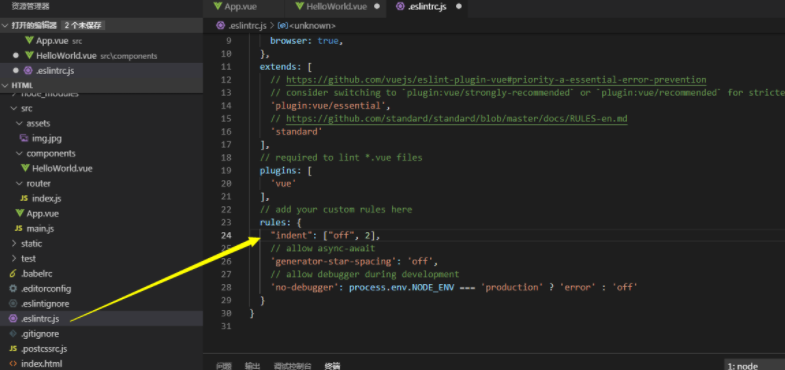The width and height of the screenshot is (785, 370).
Task: Click the unsaved dot on .eslintrc.js tab
Action: click(459, 7)
